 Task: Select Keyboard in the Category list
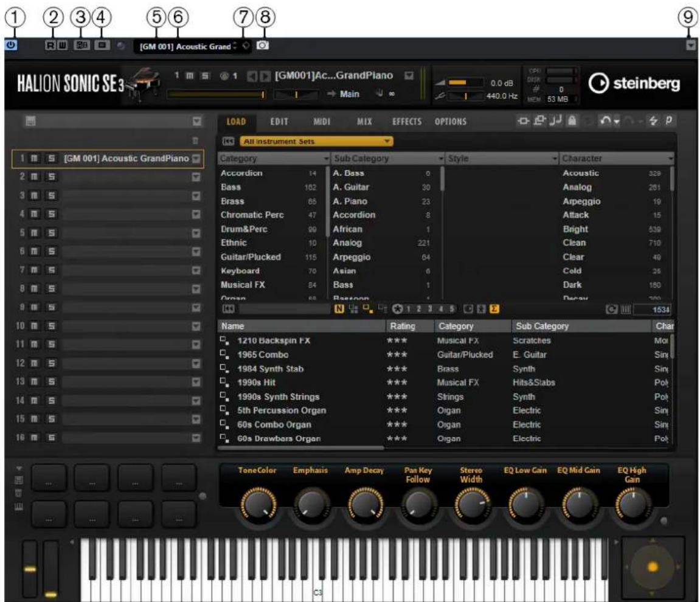tap(240, 271)
